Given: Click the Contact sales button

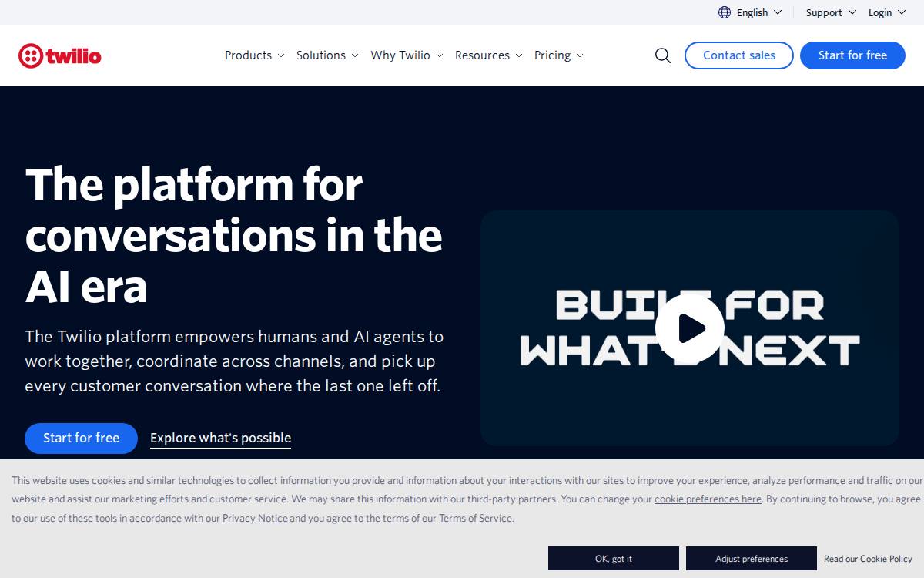Looking at the screenshot, I should (739, 55).
